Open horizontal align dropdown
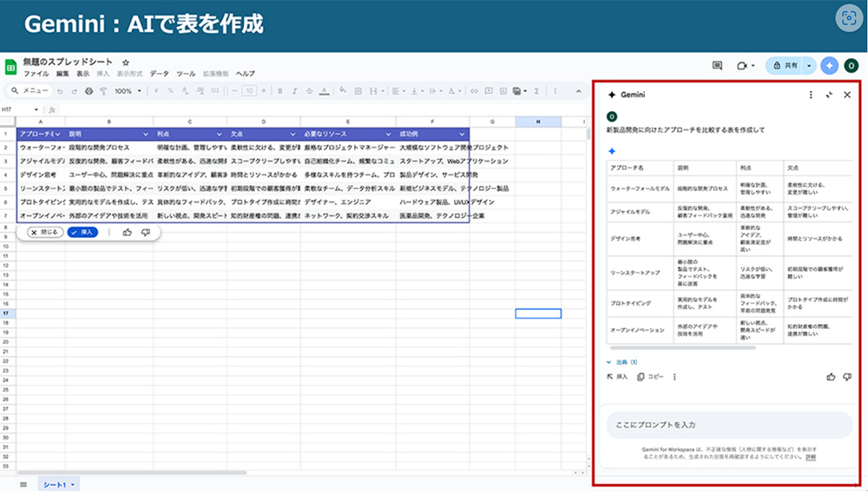The image size is (868, 495). coord(398,91)
